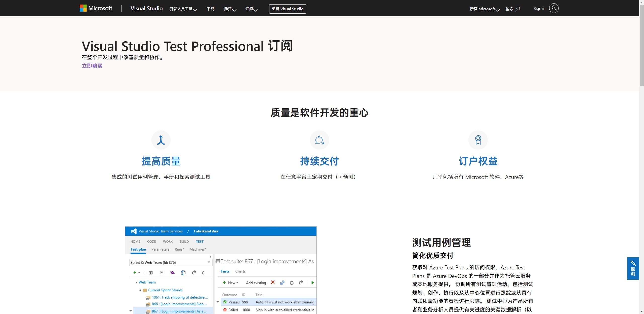This screenshot has height=314, width=644.
Task: Click the Sign in link
Action: [x=539, y=8]
